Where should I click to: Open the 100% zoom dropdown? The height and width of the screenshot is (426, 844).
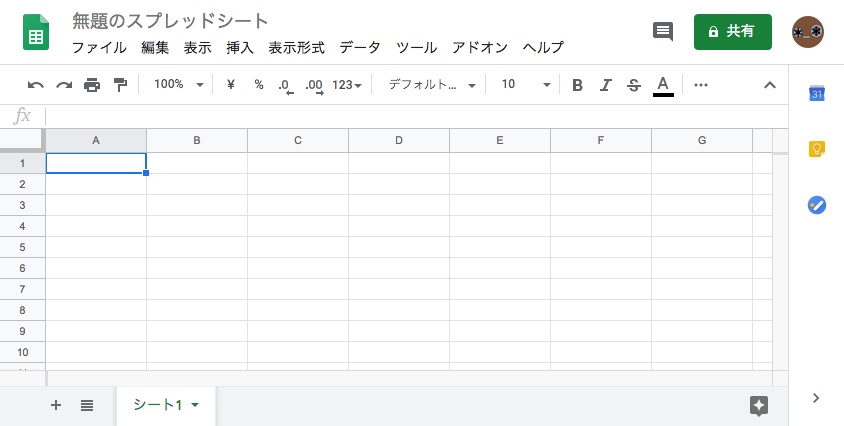[178, 85]
